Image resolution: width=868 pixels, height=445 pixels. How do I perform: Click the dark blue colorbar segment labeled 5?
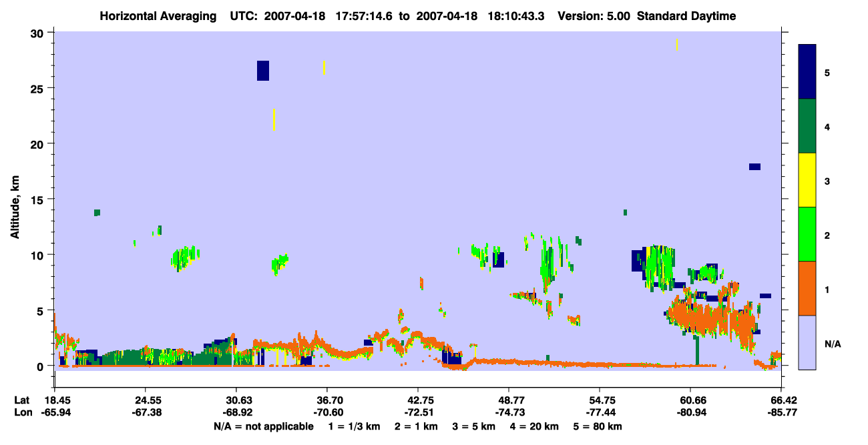[807, 72]
